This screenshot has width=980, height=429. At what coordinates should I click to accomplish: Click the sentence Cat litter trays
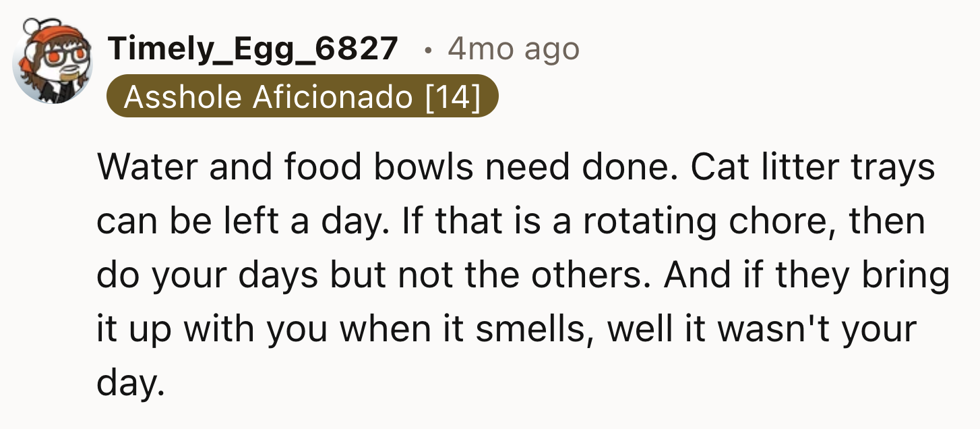814,167
